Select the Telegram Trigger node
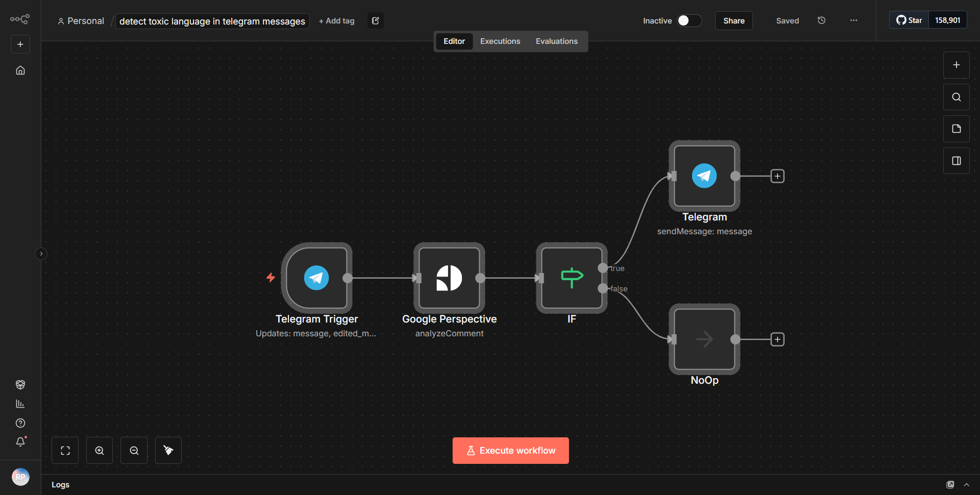The height and width of the screenshot is (495, 980). [x=316, y=278]
